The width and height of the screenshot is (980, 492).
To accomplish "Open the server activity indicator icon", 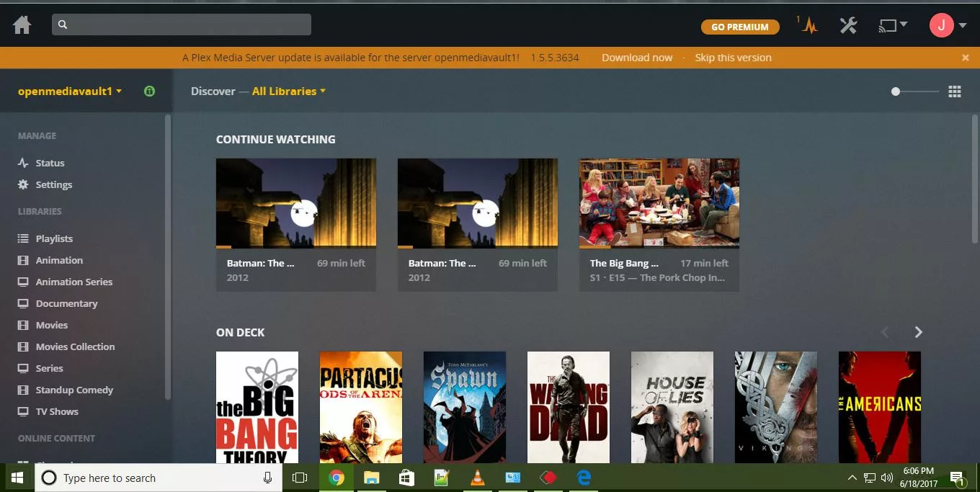I will pyautogui.click(x=808, y=25).
